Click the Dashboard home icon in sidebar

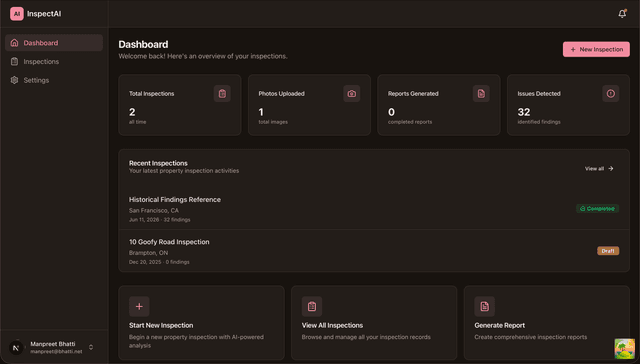point(14,43)
